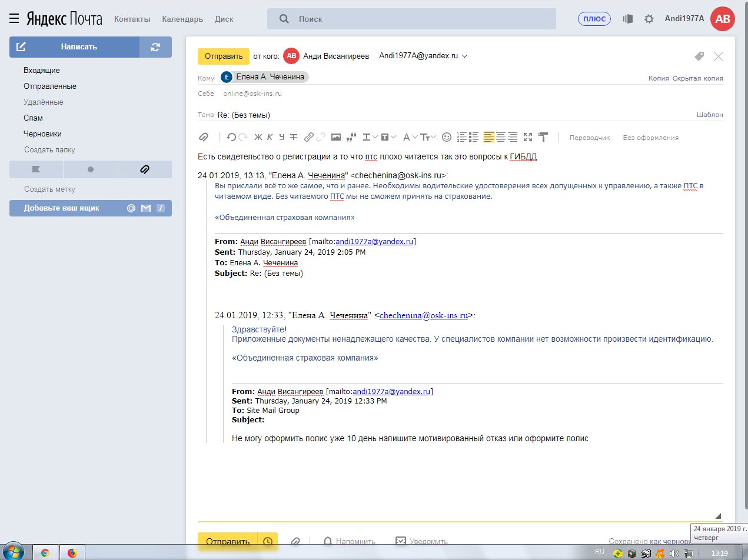Insert a bulleted list
This screenshot has height=560, width=748.
click(x=473, y=137)
